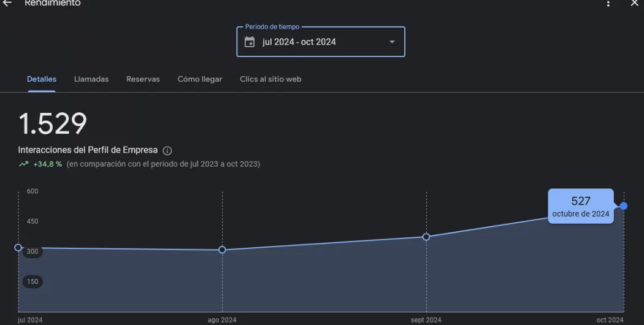
Task: Open the Llamadas tab
Action: [91, 79]
